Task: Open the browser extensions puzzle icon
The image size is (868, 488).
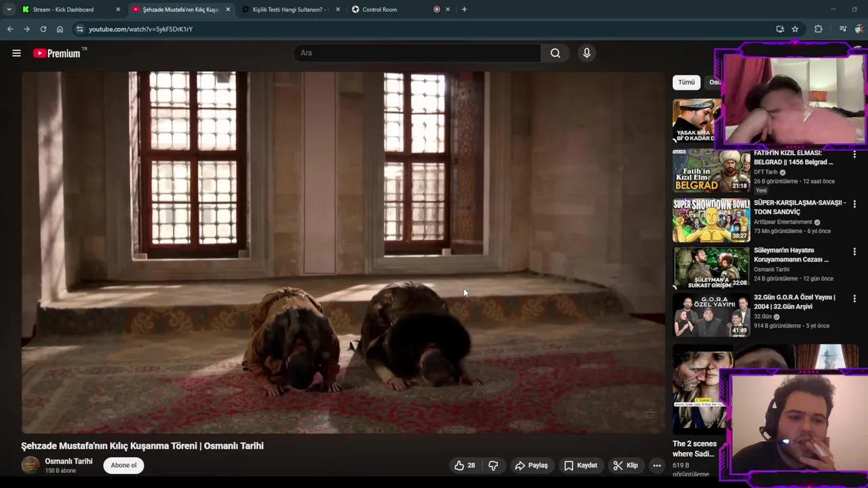Action: (818, 29)
